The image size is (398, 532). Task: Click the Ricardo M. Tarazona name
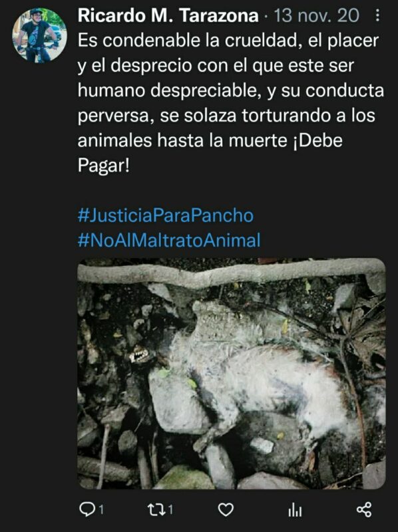tap(168, 15)
